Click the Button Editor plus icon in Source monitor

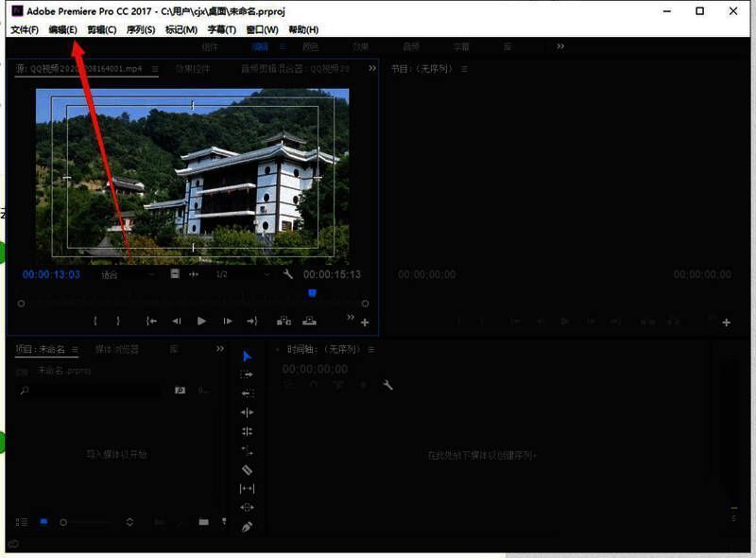[364, 322]
